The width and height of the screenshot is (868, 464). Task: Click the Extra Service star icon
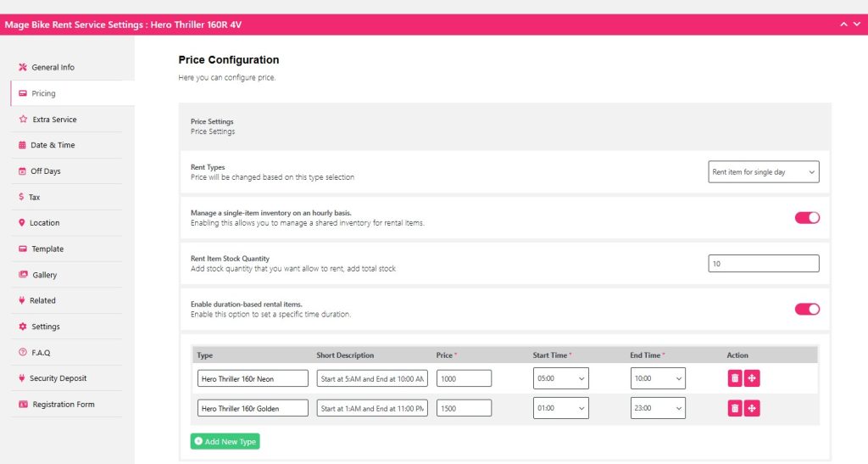coord(23,120)
